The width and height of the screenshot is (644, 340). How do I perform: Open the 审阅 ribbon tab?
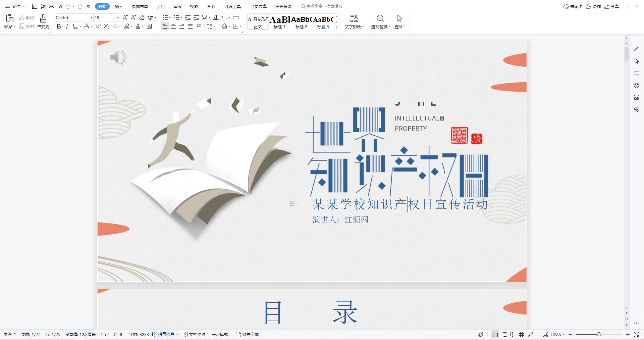point(177,6)
